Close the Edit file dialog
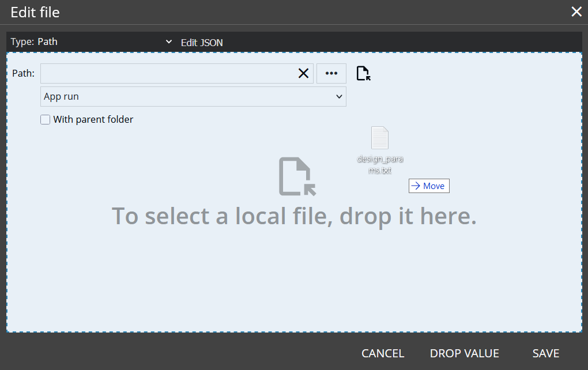Viewport: 588px width, 370px height. tap(576, 12)
